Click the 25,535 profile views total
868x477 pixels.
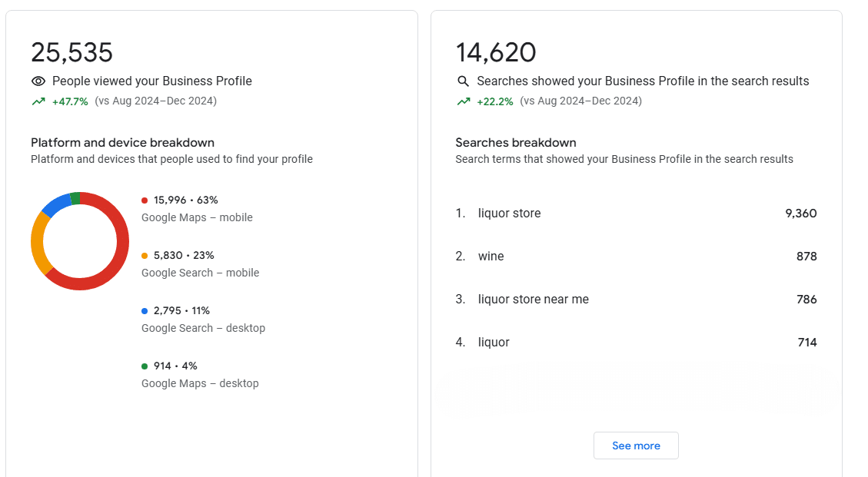(72, 53)
